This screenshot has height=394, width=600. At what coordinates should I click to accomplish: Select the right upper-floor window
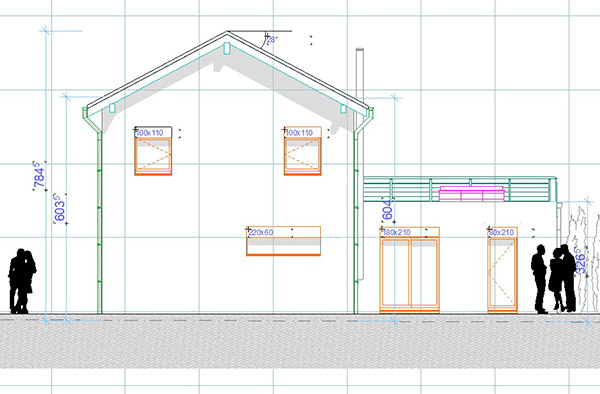coord(302,156)
